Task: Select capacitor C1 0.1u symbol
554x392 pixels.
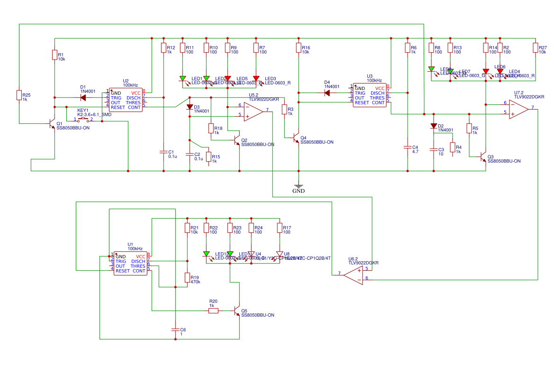Action: coord(163,152)
